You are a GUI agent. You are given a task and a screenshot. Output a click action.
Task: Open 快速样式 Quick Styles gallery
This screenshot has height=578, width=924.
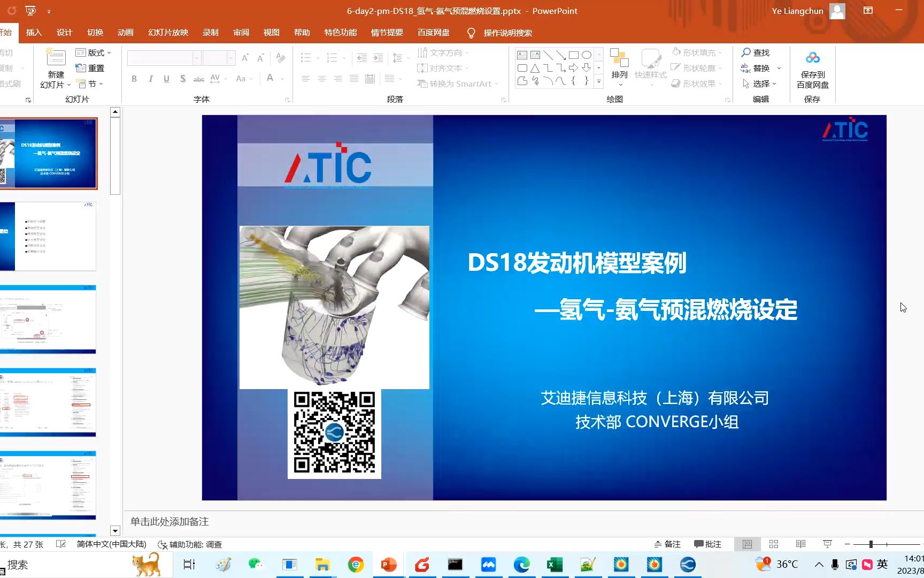pos(650,67)
